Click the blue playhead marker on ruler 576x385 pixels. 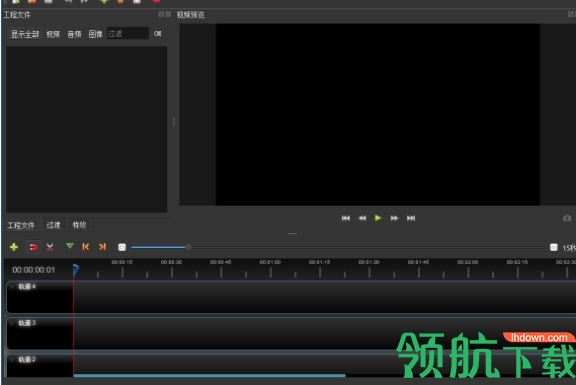[x=75, y=270]
